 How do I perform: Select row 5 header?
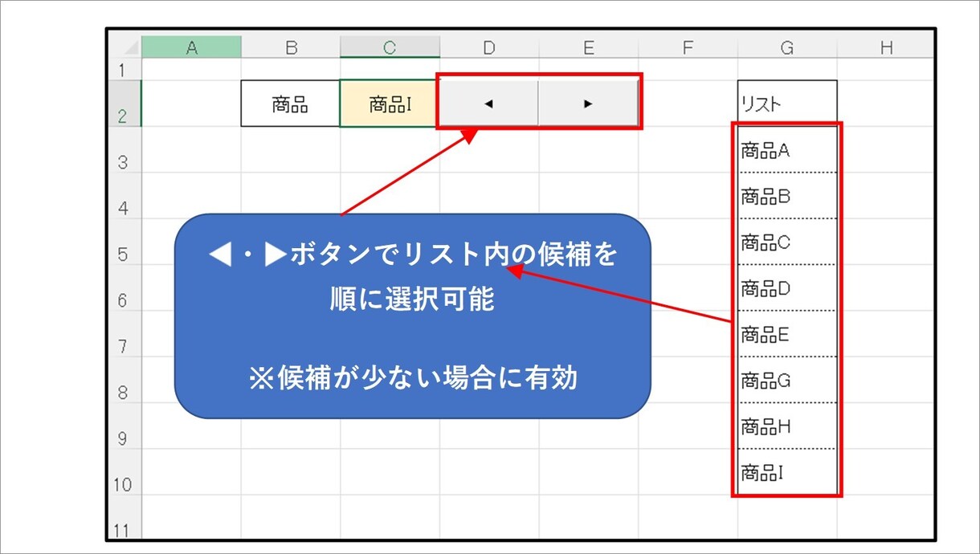coord(125,242)
